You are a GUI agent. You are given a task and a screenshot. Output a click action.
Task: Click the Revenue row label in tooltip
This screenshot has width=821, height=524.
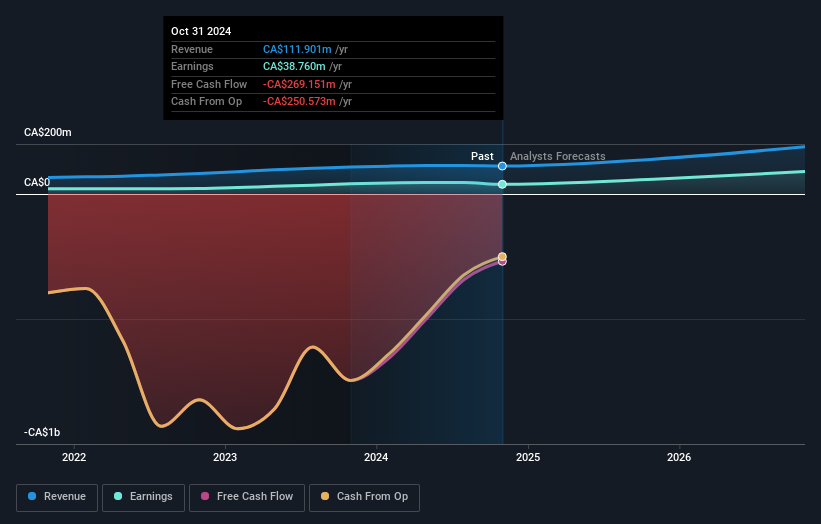(192, 49)
